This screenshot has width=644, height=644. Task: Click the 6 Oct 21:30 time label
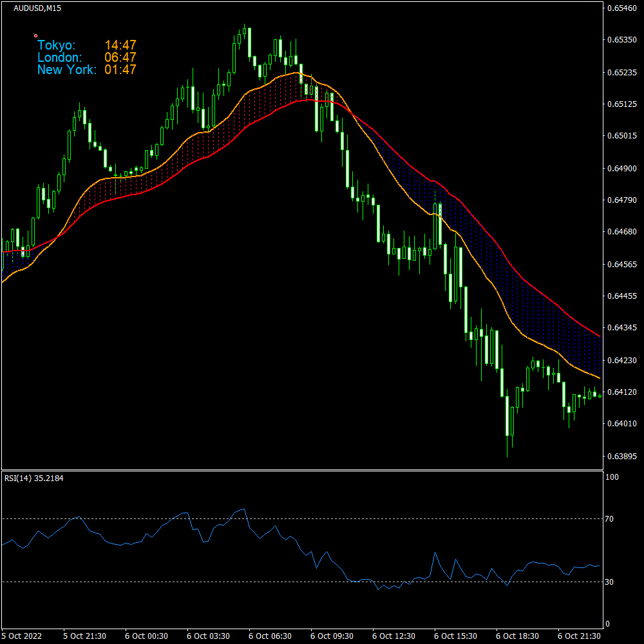pos(579,636)
